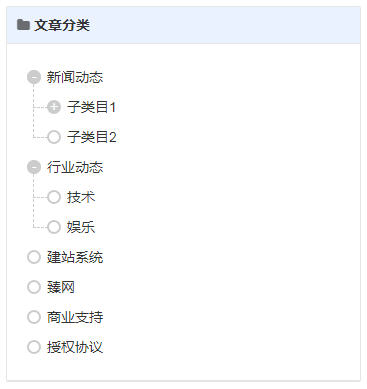Select the circle icon next to 技术
The height and width of the screenshot is (389, 367).
(54, 197)
